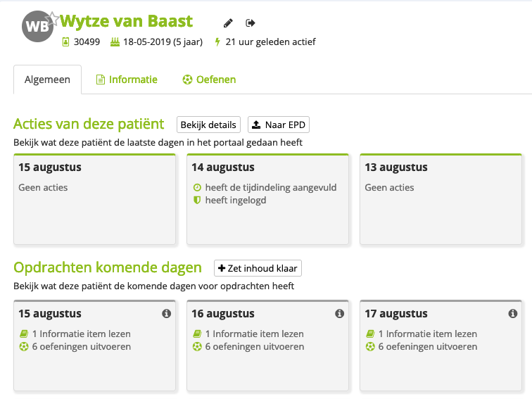
Task: Click the Naar EPD button
Action: coord(279,125)
